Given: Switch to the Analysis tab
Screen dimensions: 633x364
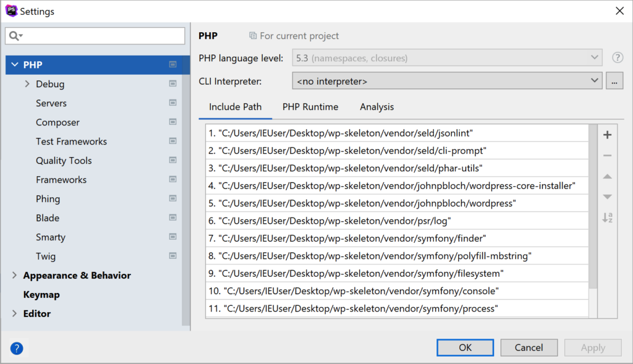Looking at the screenshot, I should tap(376, 107).
